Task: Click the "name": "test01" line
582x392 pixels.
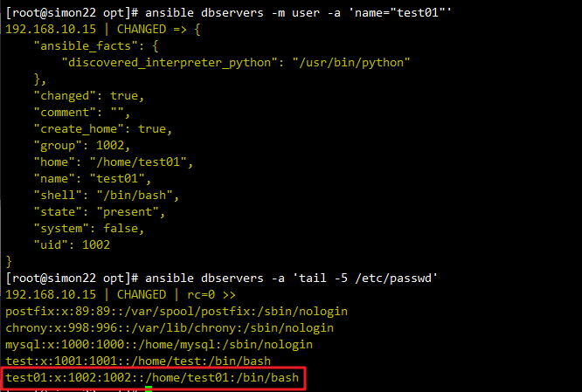Action: pyautogui.click(x=91, y=178)
